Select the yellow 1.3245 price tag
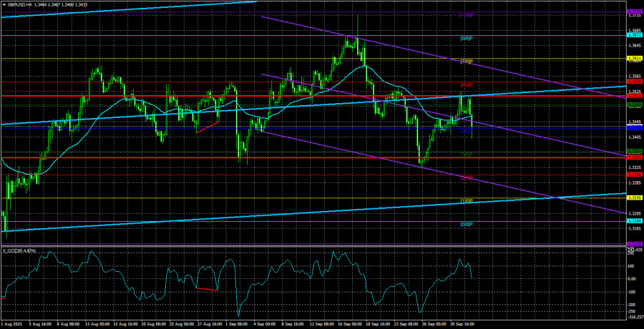The image size is (644, 329). pos(634,198)
